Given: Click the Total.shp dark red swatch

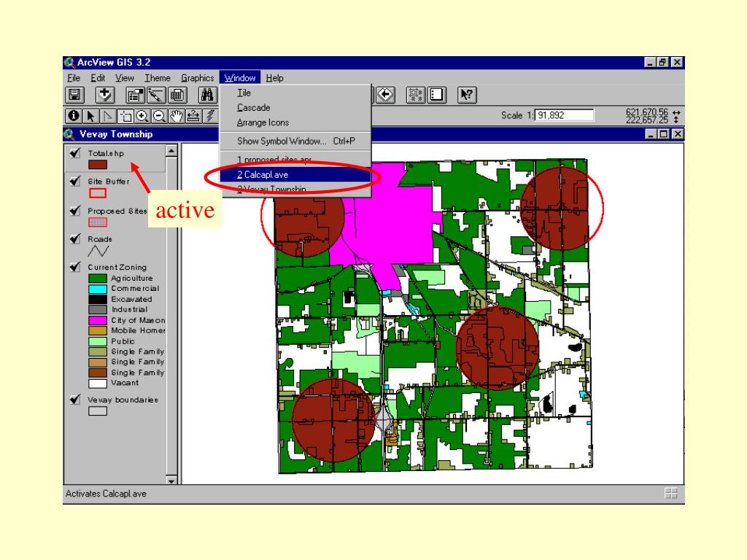Looking at the screenshot, I should click(x=98, y=165).
